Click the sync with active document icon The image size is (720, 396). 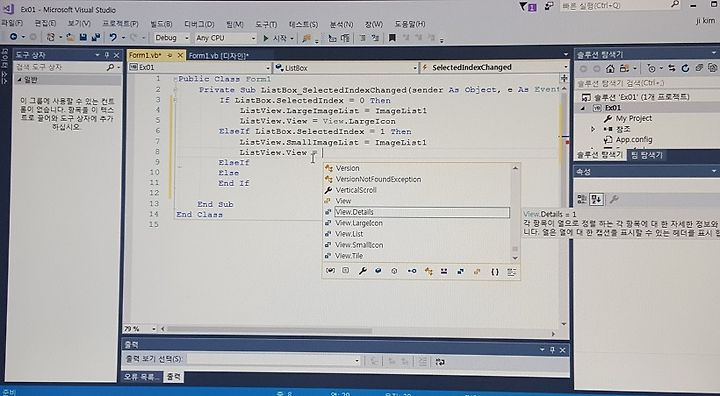(x=672, y=68)
